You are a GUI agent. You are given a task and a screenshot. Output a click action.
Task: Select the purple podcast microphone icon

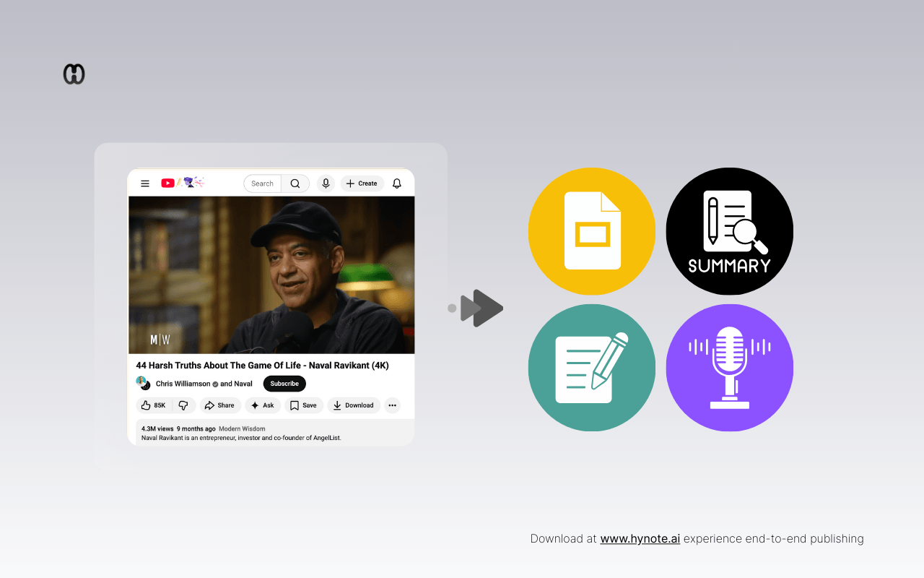729,368
